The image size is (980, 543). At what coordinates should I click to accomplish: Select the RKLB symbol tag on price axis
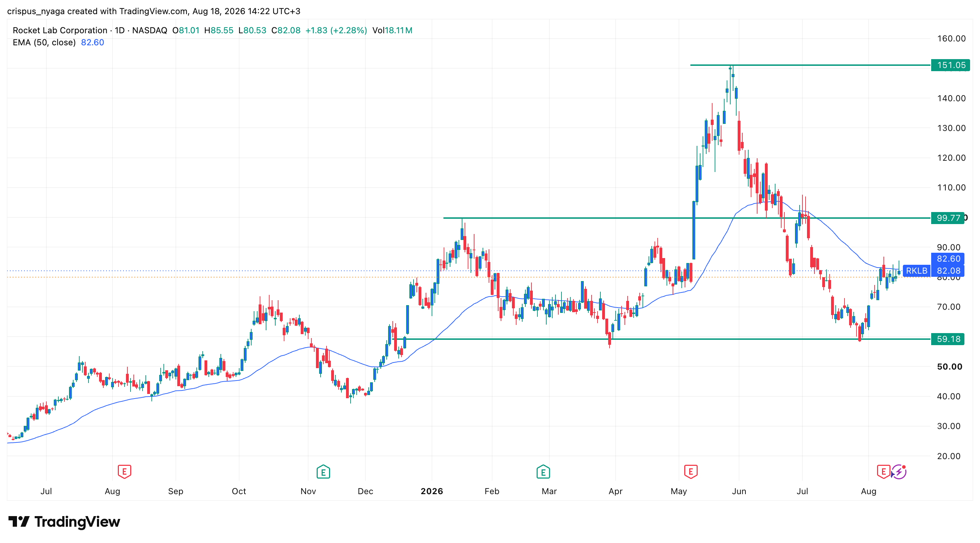click(916, 271)
